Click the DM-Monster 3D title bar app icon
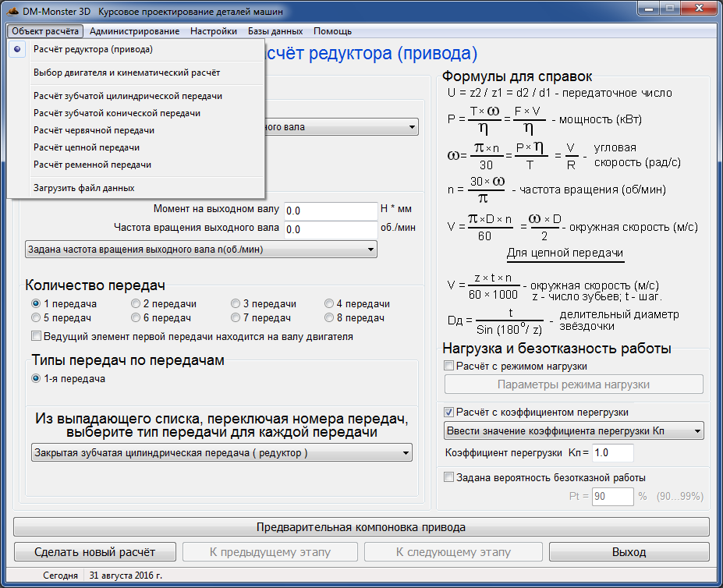Screen dimensions: 723x588 tap(12, 11)
